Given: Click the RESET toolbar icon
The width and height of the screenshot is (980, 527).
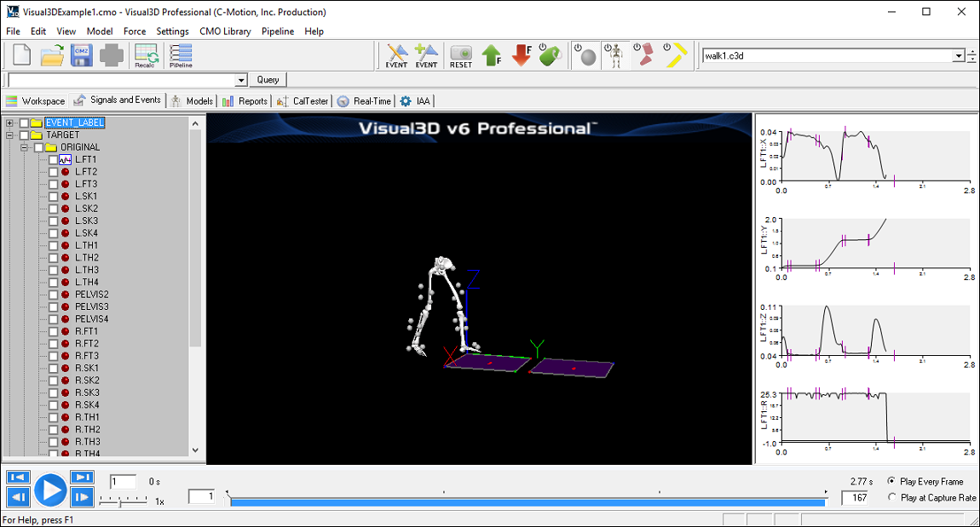Looking at the screenshot, I should click(x=461, y=55).
